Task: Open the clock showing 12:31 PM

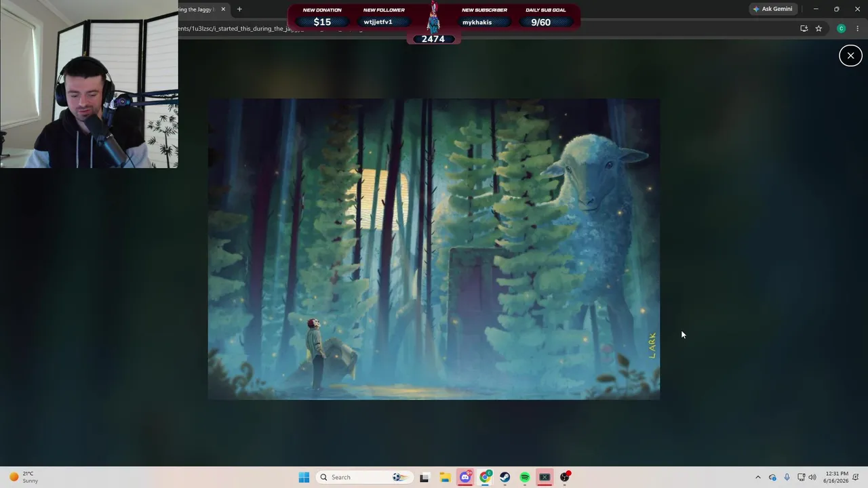Action: click(837, 477)
